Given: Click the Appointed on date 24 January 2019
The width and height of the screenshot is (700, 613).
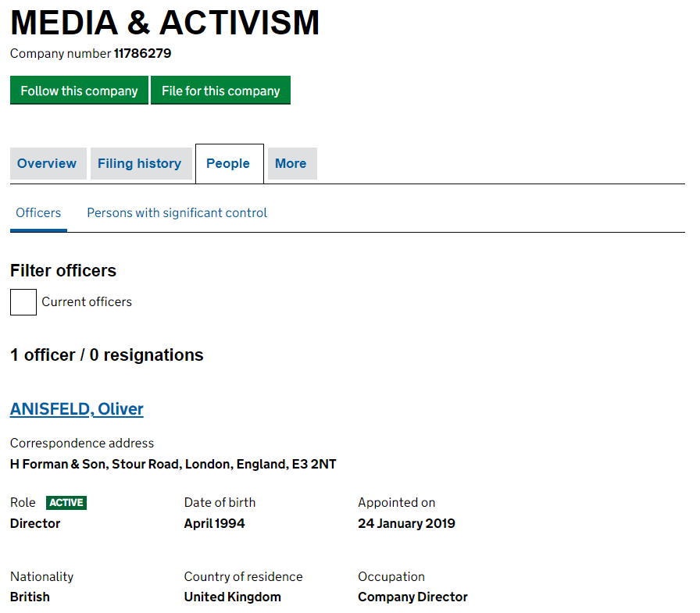Looking at the screenshot, I should pos(406,523).
